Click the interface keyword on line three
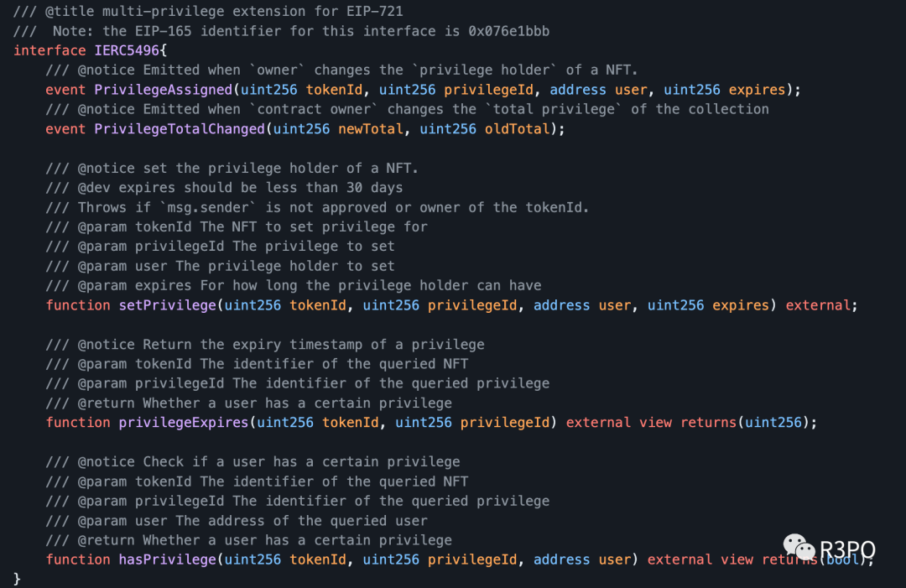Image resolution: width=906 pixels, height=588 pixels. tap(49, 50)
